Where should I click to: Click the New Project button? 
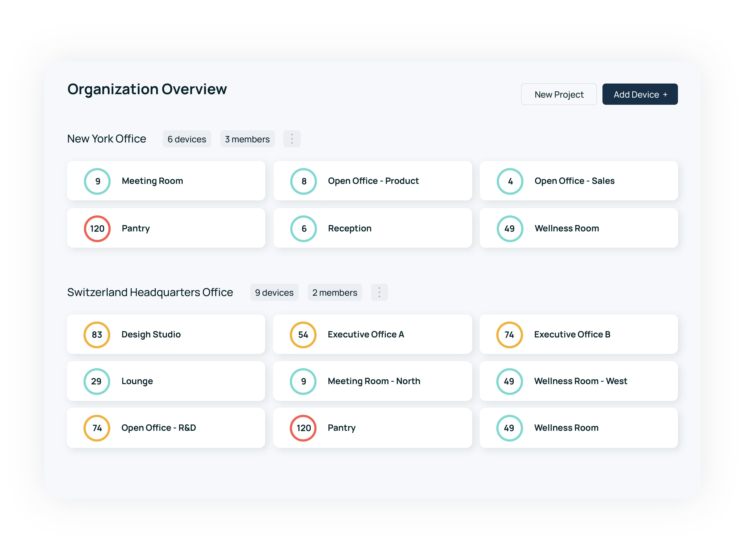(558, 94)
